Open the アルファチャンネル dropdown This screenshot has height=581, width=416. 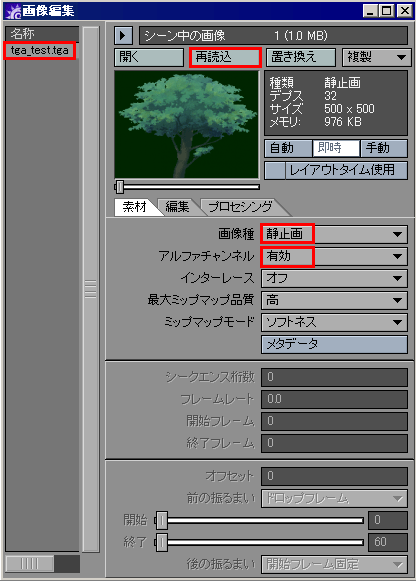334,256
